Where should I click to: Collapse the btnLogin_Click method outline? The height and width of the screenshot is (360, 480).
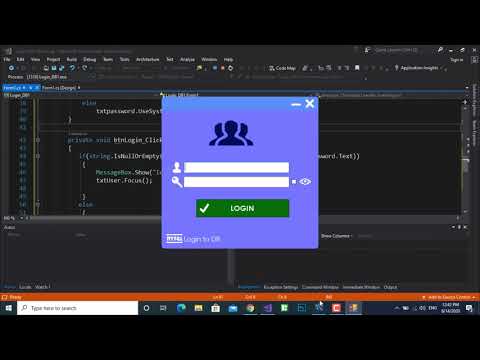38,140
